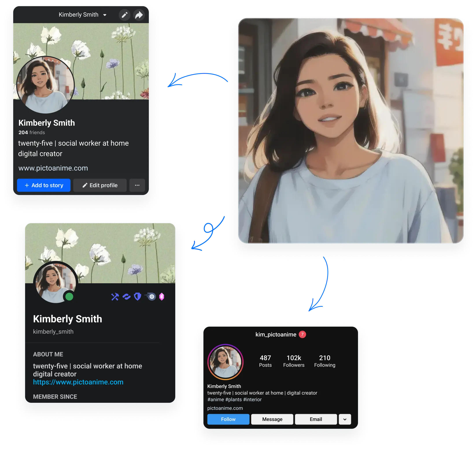This screenshot has height=449, width=476.
Task: Open the Kimberly Smith name dropdown arrow
Action: 105,15
